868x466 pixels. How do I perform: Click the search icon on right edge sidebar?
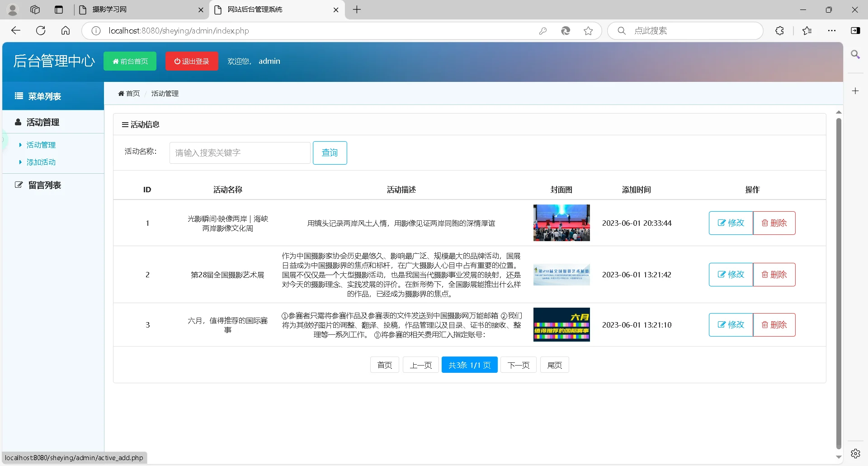pos(856,54)
